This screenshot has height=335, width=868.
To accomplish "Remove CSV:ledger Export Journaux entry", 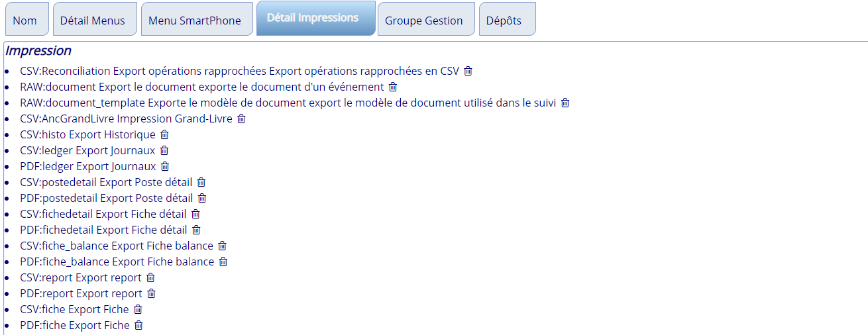I will point(164,150).
